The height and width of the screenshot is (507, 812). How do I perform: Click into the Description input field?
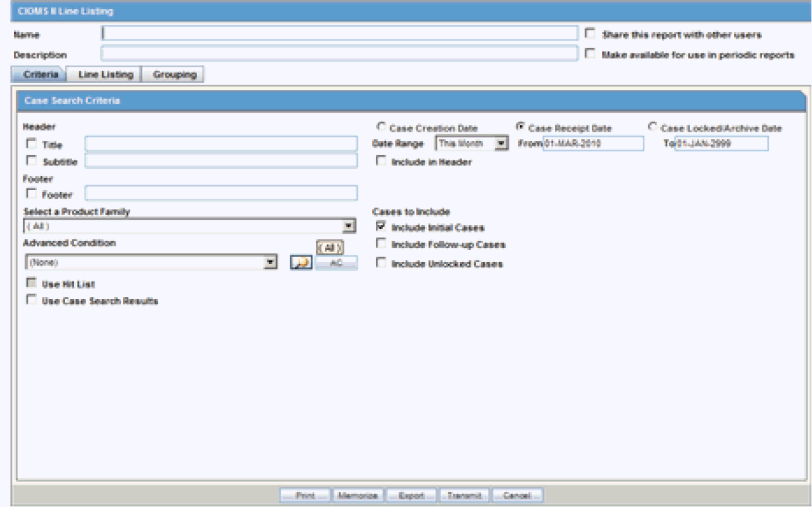pyautogui.click(x=340, y=54)
